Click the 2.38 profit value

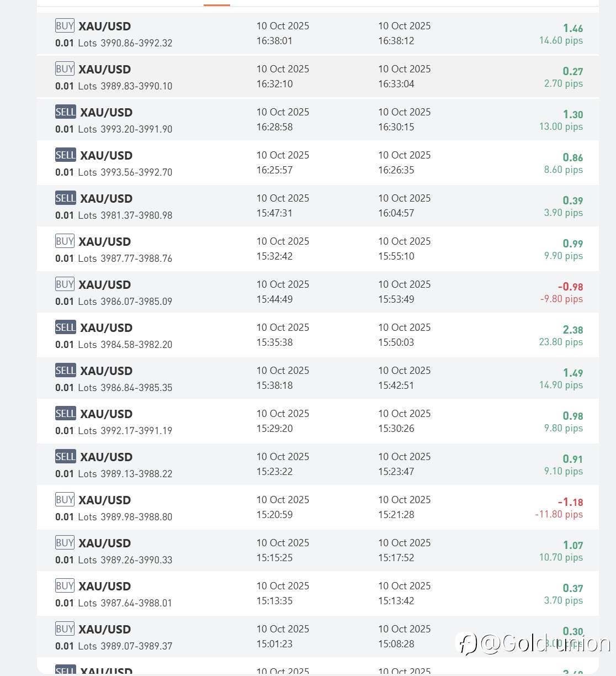(572, 330)
